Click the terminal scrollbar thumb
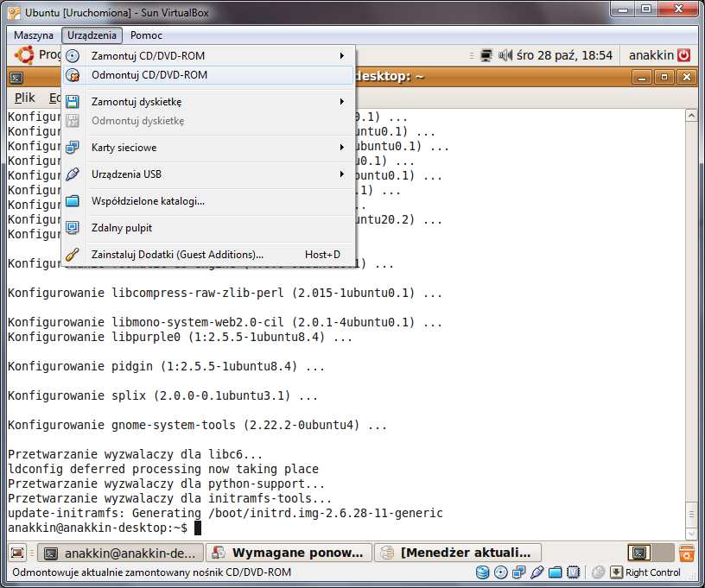The height and width of the screenshot is (588, 705). pos(691,514)
